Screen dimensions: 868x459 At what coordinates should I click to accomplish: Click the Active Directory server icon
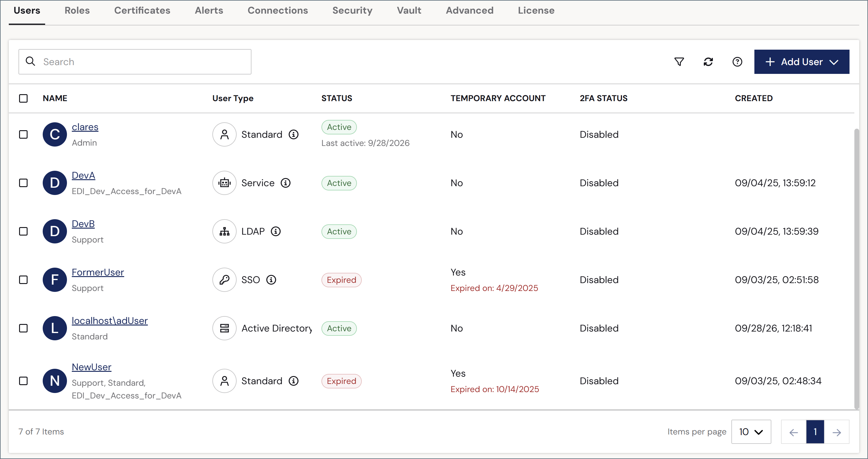coord(224,328)
